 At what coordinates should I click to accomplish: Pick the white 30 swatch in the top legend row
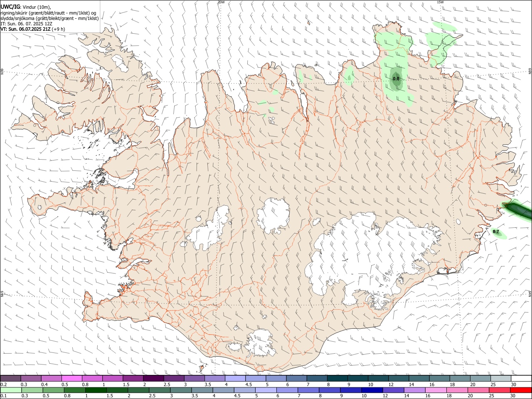(x=521, y=378)
